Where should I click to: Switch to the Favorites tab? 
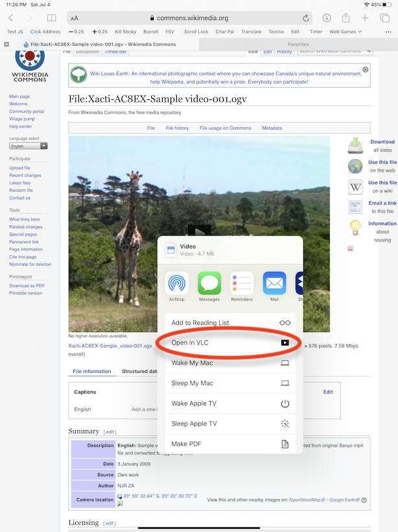click(298, 44)
